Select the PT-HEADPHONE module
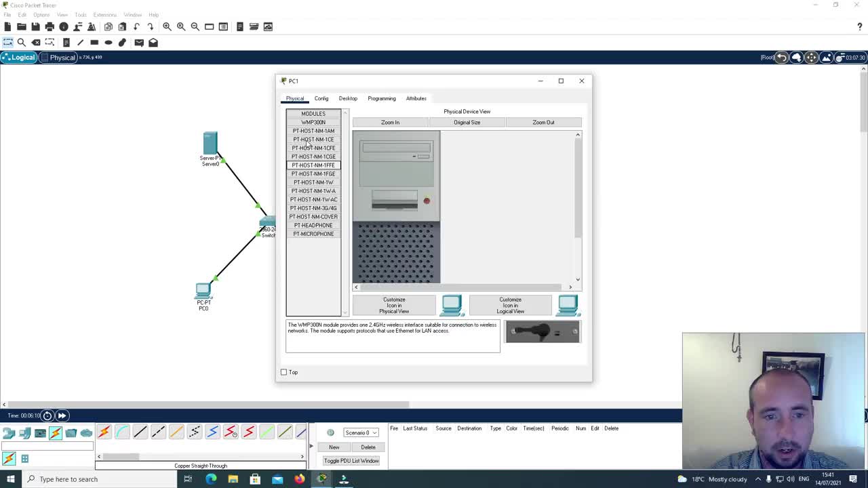 tap(313, 226)
